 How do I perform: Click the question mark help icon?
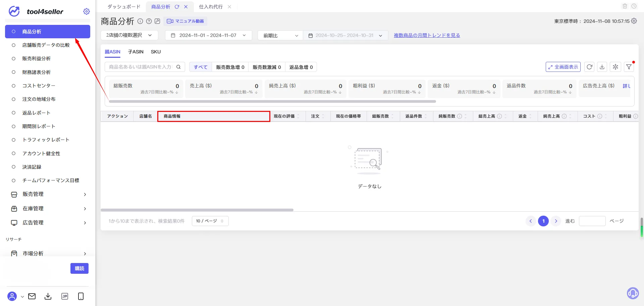coord(149,21)
